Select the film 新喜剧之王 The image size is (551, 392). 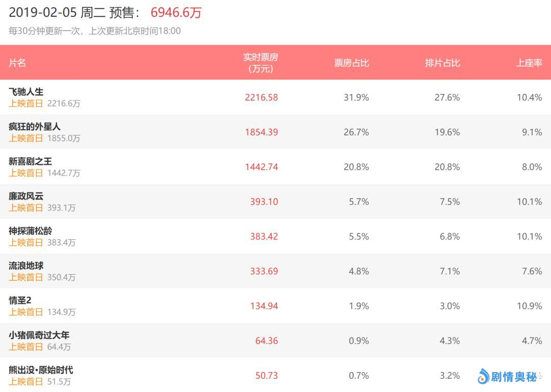click(30, 161)
